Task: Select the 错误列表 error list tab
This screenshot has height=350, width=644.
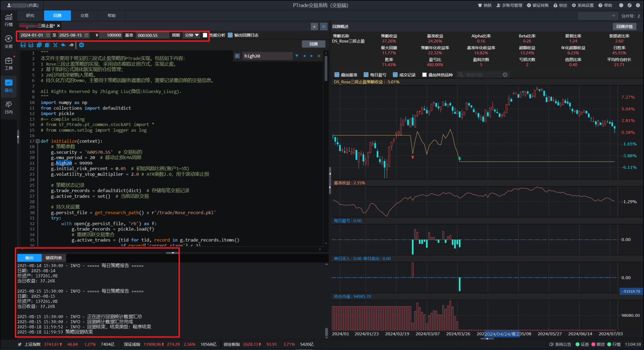Action: [x=54, y=258]
